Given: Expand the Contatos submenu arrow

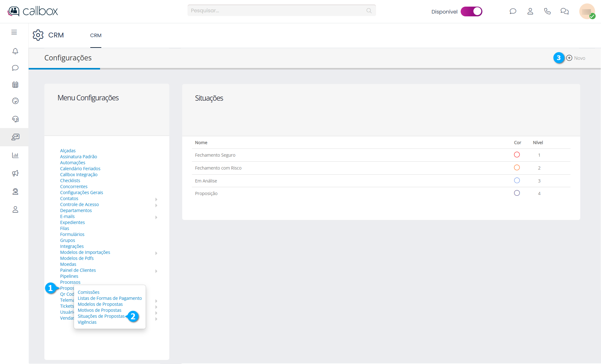Looking at the screenshot, I should point(156,199).
